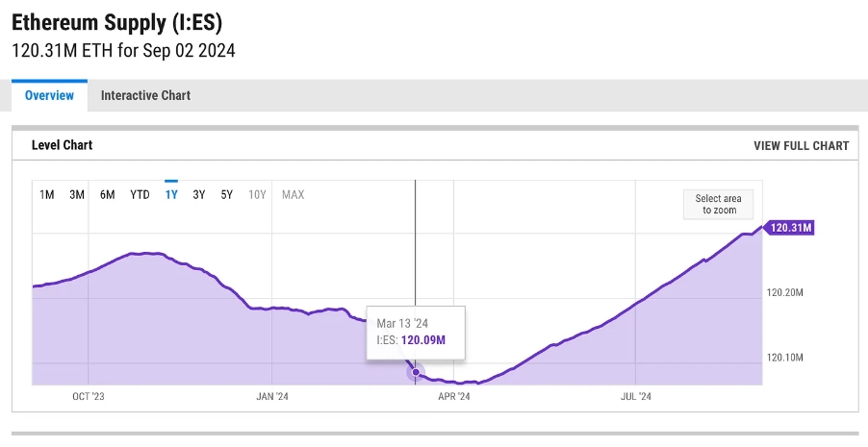Choose the 6M chart range
The width and height of the screenshot is (868, 447).
coord(108,195)
